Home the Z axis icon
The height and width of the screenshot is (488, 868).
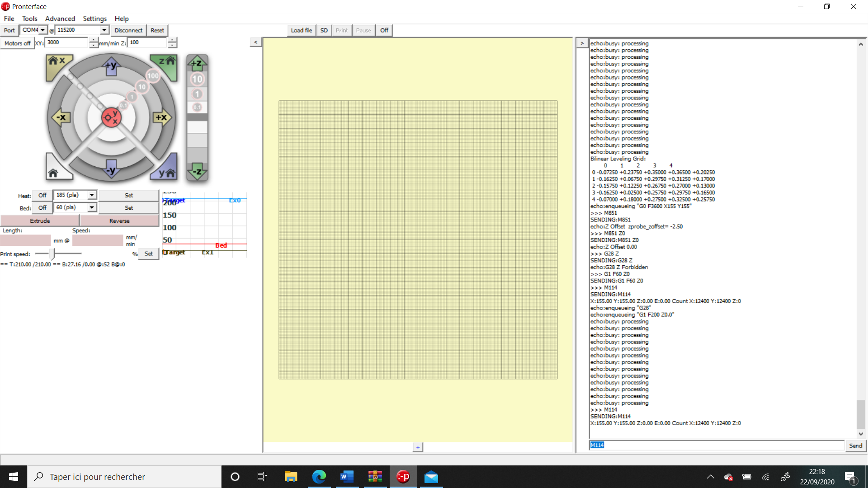pos(165,64)
